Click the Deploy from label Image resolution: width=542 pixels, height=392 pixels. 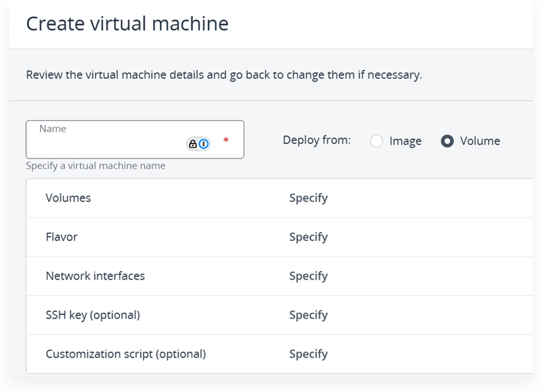316,140
